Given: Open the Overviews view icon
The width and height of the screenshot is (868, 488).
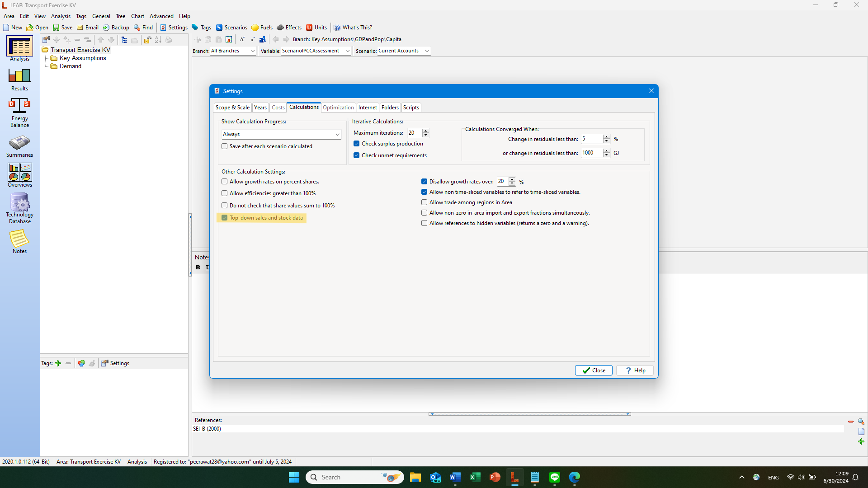Looking at the screenshot, I should (19, 175).
